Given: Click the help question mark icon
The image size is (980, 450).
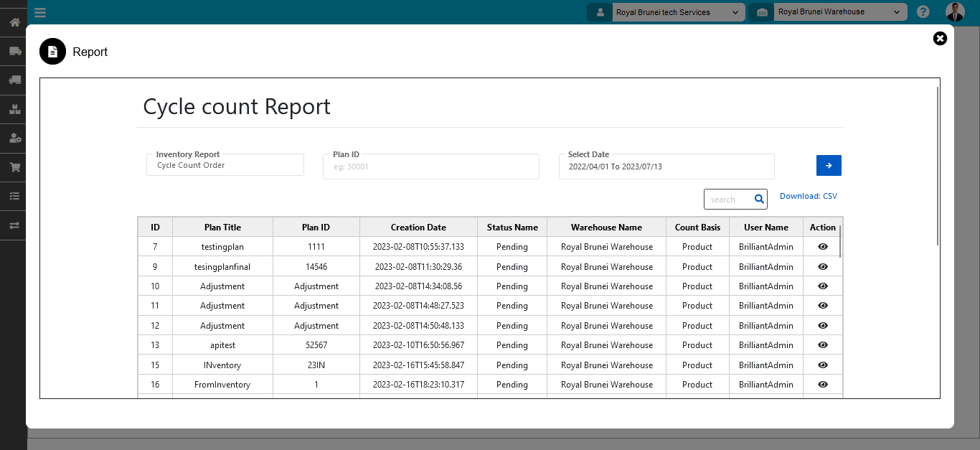Looking at the screenshot, I should (x=923, y=12).
